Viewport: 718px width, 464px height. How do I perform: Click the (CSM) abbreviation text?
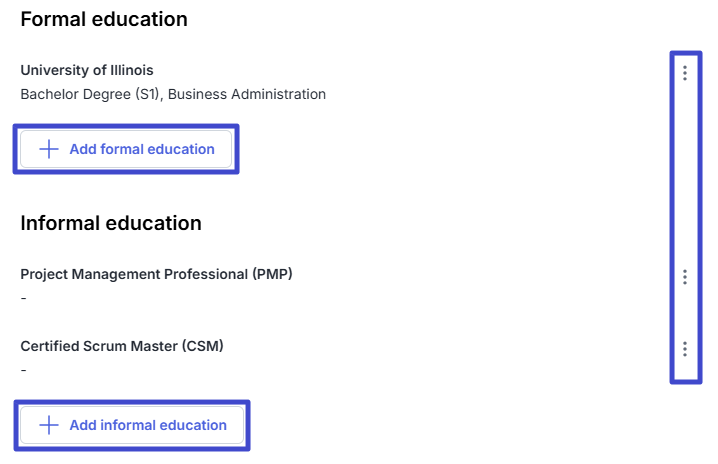pyautogui.click(x=202, y=346)
